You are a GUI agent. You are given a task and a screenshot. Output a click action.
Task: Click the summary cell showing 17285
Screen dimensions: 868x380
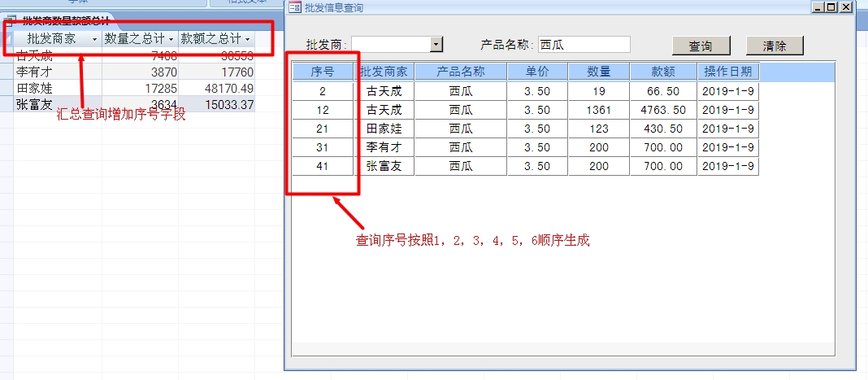pos(140,88)
